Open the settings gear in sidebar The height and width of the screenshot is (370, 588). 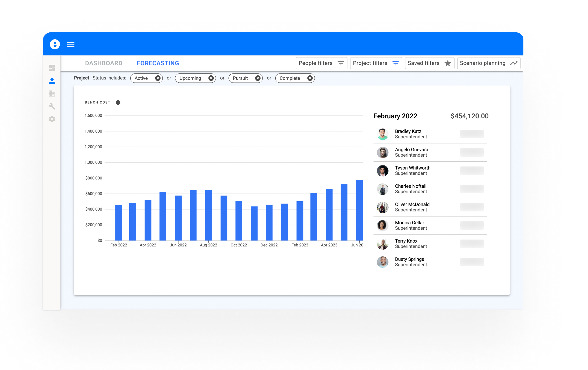52,119
